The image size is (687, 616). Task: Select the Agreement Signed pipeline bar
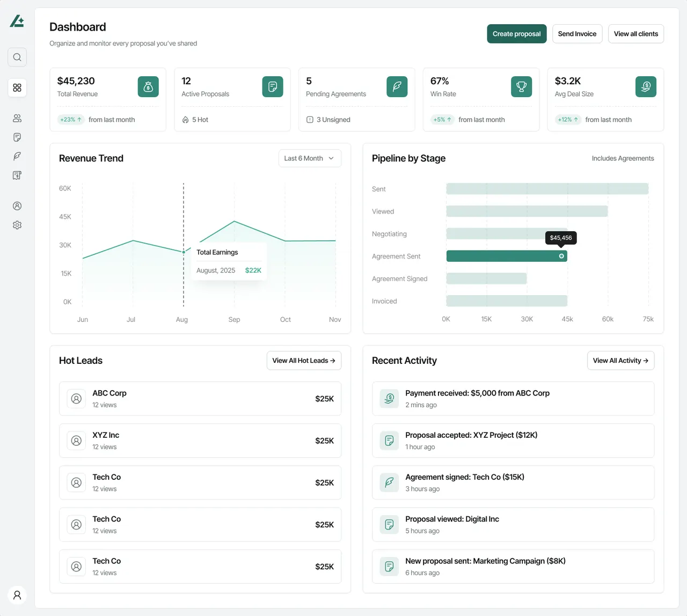487,278
